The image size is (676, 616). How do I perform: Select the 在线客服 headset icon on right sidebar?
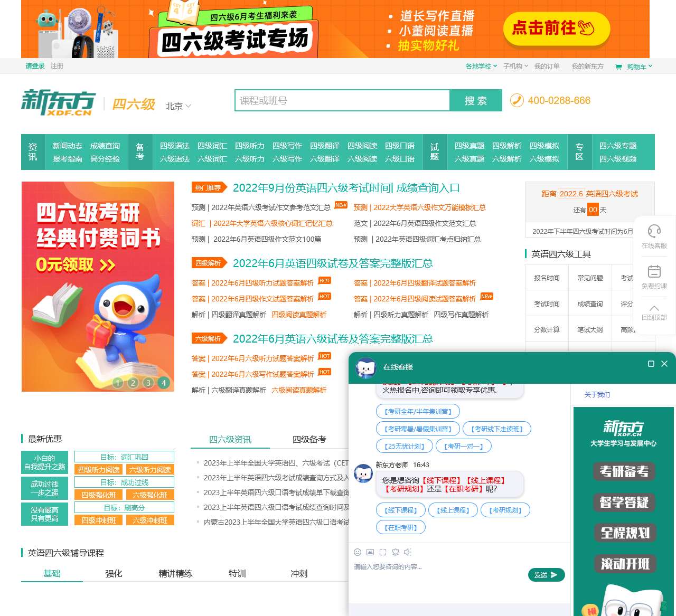coord(654,231)
